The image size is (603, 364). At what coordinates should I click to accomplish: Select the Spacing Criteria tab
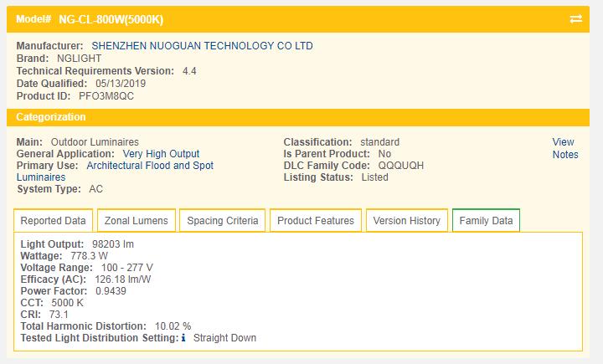[223, 221]
